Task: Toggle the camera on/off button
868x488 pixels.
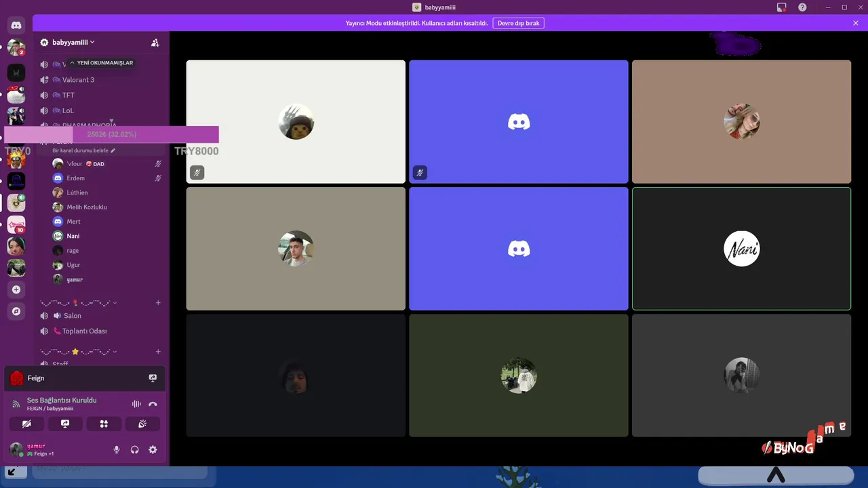Action: [x=26, y=424]
